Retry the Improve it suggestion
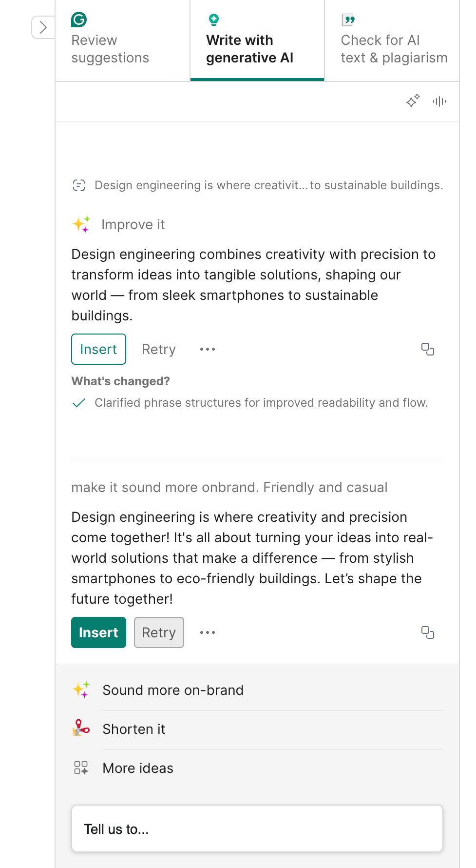Screen dimensions: 476x868 (158, 349)
